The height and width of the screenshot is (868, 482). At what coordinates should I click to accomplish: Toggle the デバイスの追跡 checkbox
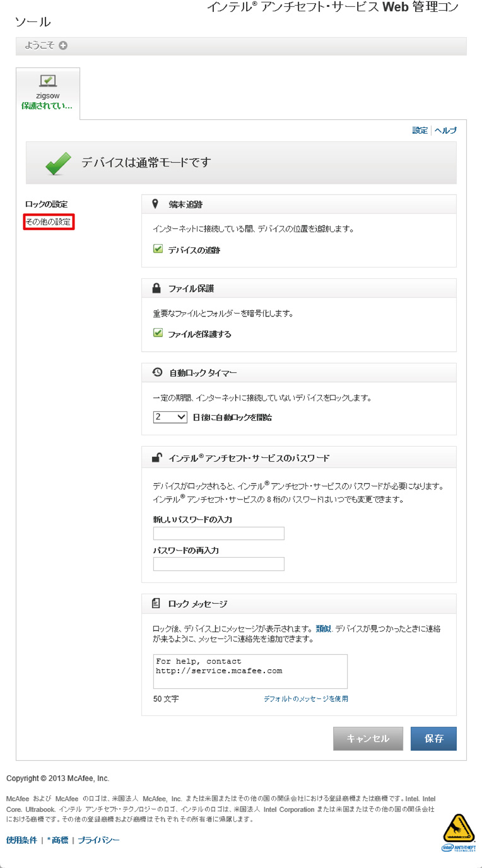[x=158, y=249]
